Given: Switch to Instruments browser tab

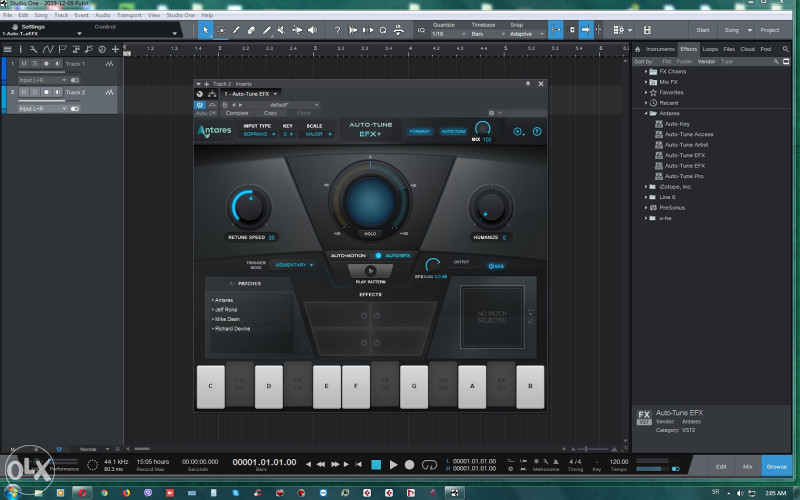Looking at the screenshot, I should click(x=660, y=49).
